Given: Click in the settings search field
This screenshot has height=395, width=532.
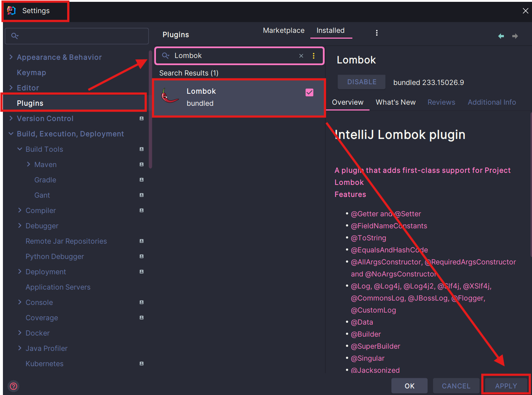Looking at the screenshot, I should 77,36.
